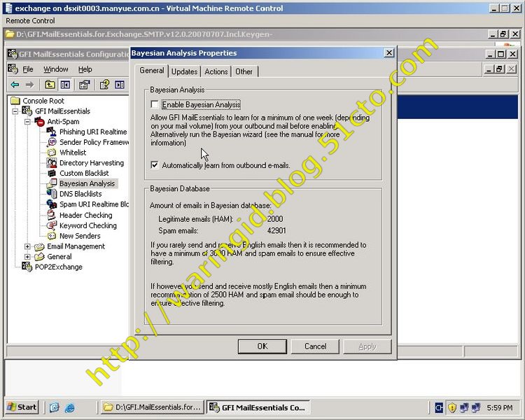The image size is (525, 420).
Task: Collapse the Anti-Spam tree node
Action: 28,122
